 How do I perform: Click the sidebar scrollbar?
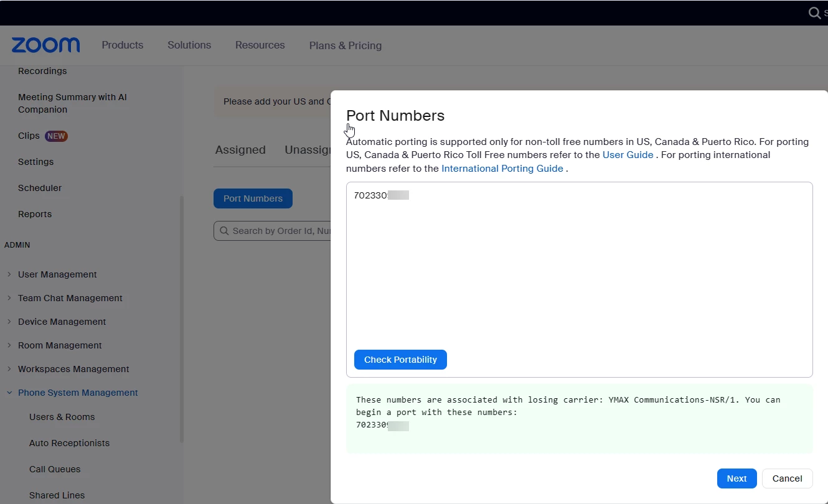[182, 319]
